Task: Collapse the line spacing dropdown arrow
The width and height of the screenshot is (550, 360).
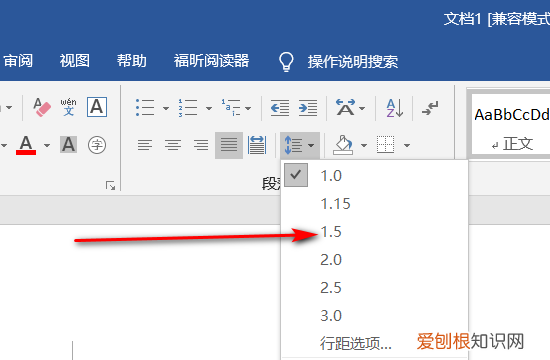Action: pyautogui.click(x=311, y=145)
